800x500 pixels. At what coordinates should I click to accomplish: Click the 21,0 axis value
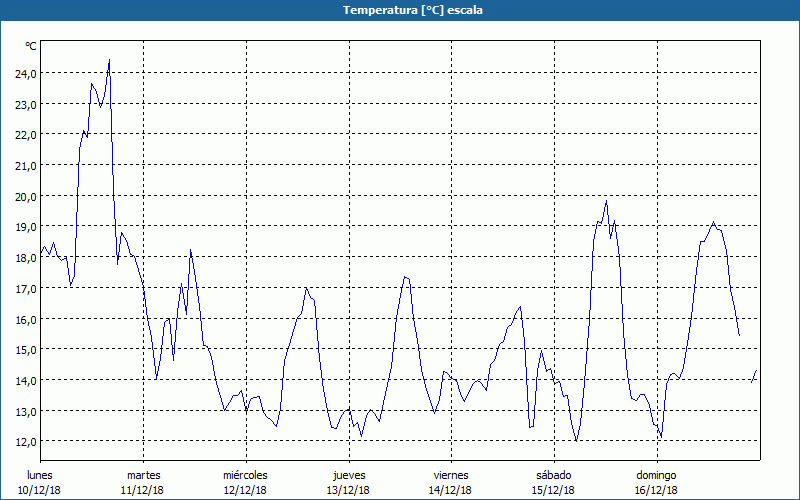pyautogui.click(x=26, y=165)
